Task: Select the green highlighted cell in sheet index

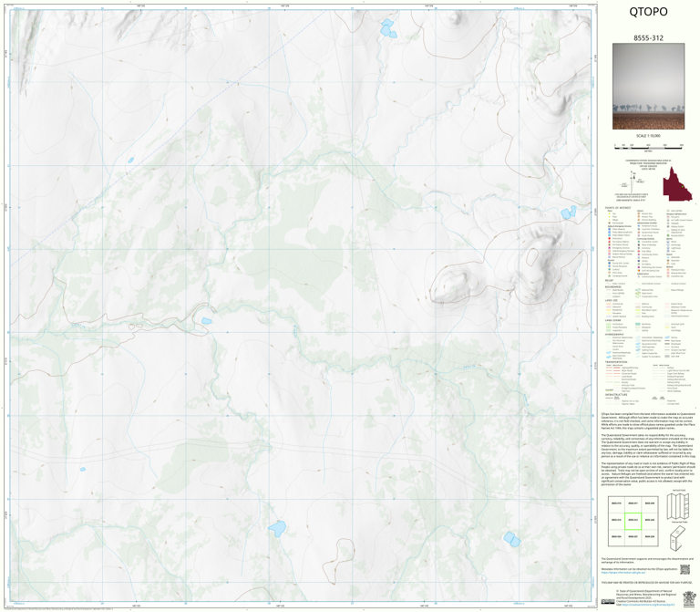Action: 633,521
